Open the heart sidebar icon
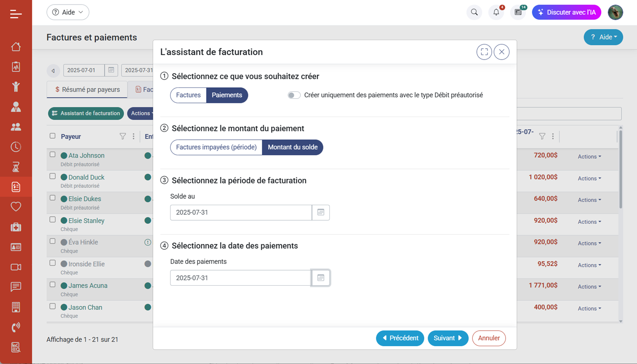This screenshot has width=637, height=364. point(16,207)
